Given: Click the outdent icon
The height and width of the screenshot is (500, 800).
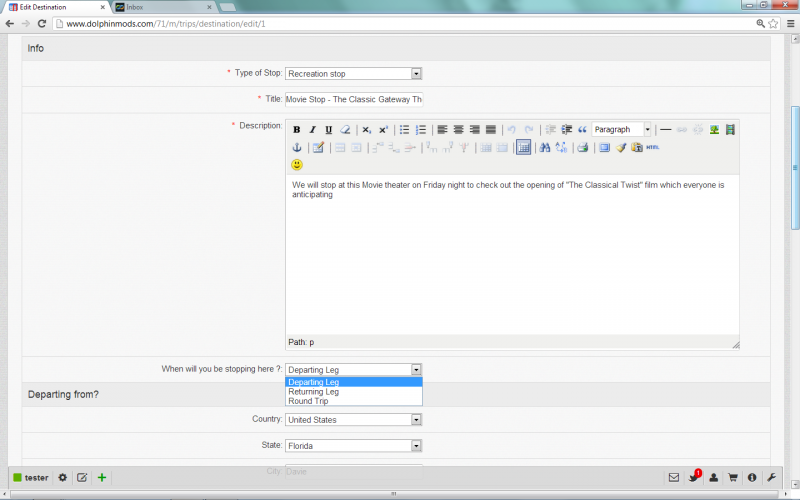Looking at the screenshot, I should click(x=550, y=130).
